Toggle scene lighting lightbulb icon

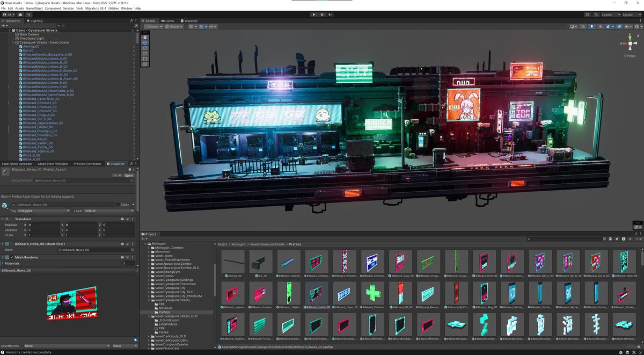[x=592, y=26]
